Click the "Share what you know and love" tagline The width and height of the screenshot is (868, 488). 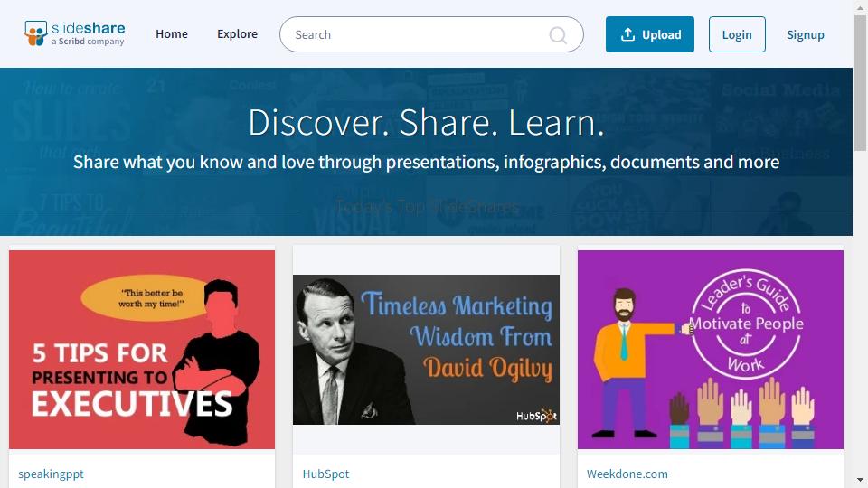pos(426,162)
